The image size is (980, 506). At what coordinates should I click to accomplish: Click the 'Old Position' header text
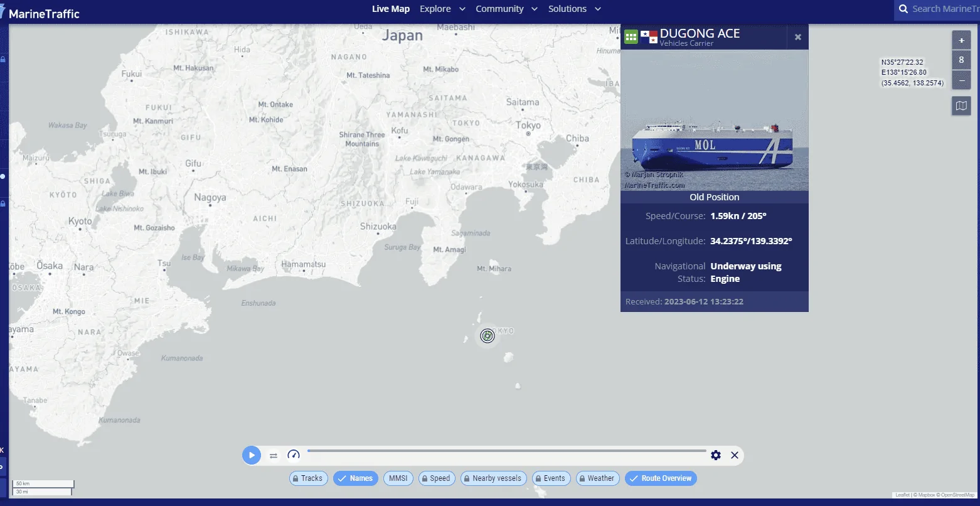(x=715, y=197)
